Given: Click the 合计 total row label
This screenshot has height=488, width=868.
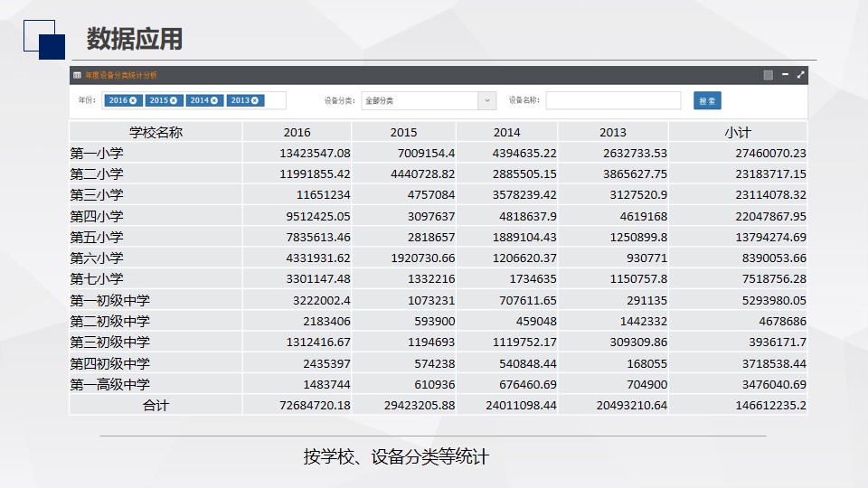Looking at the screenshot, I should [x=156, y=406].
